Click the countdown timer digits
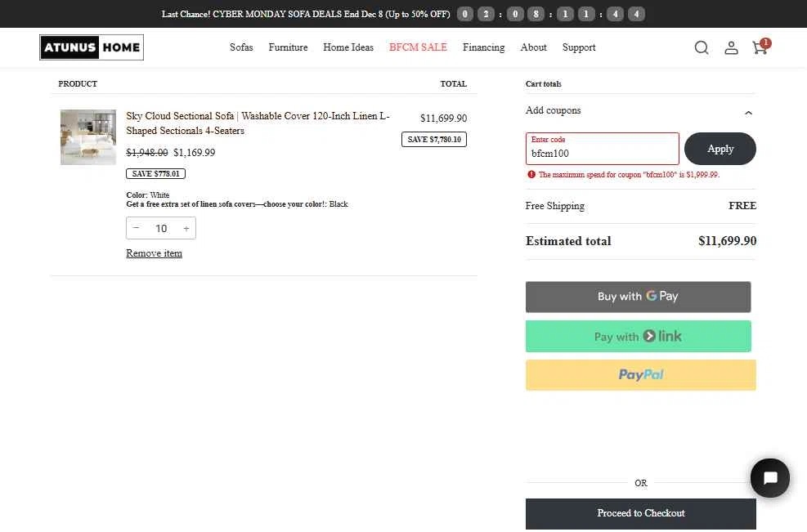Image resolution: width=807 pixels, height=532 pixels. click(551, 14)
